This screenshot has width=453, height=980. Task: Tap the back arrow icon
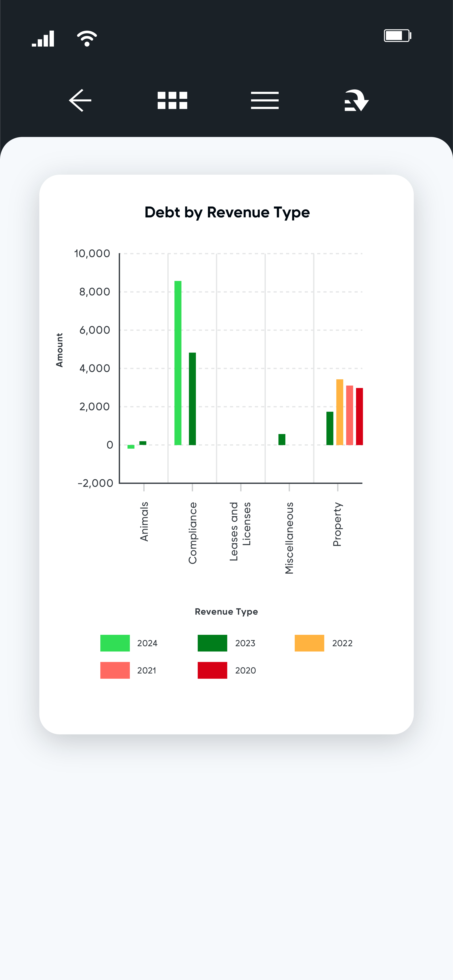(80, 100)
